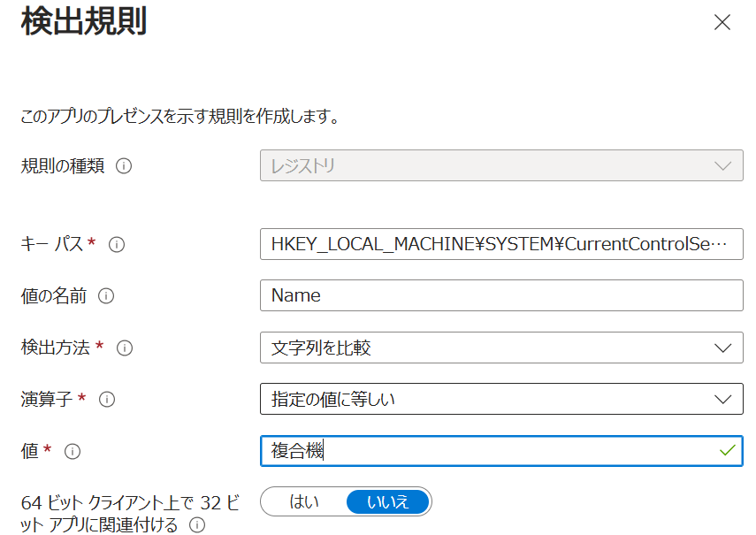Click the 検出方法 label text
The width and height of the screenshot is (756, 535).
(x=55, y=348)
